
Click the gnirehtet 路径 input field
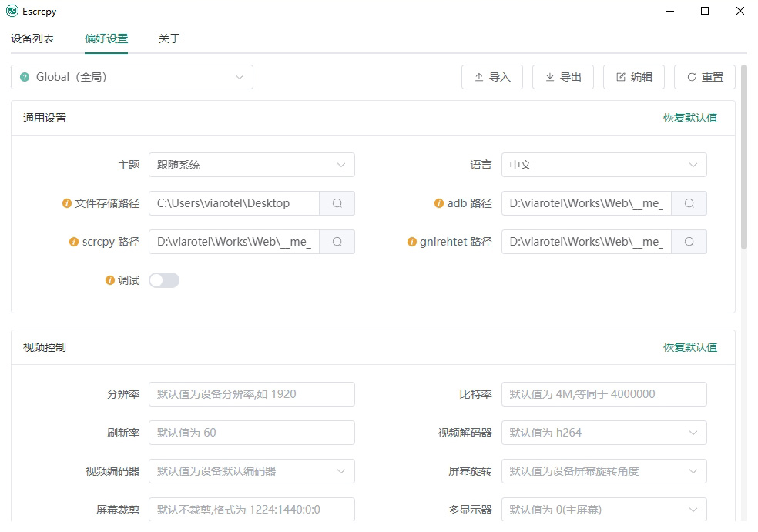coord(586,242)
